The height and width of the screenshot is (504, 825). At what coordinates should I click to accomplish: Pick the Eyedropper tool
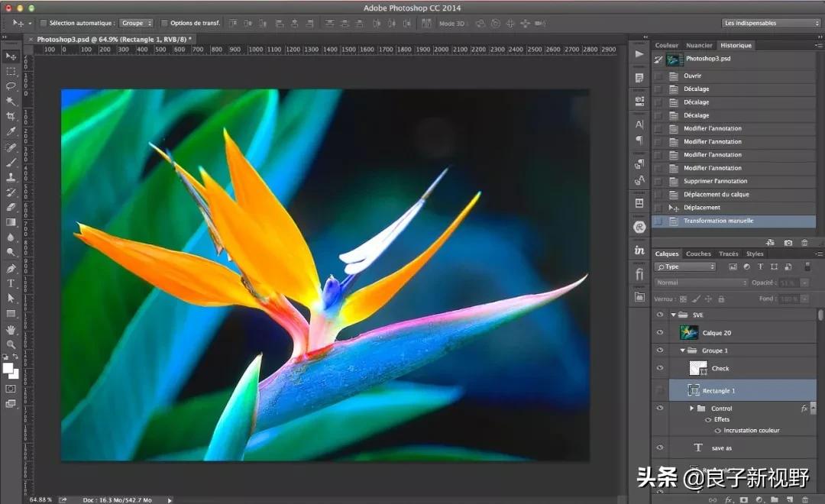pos(11,131)
